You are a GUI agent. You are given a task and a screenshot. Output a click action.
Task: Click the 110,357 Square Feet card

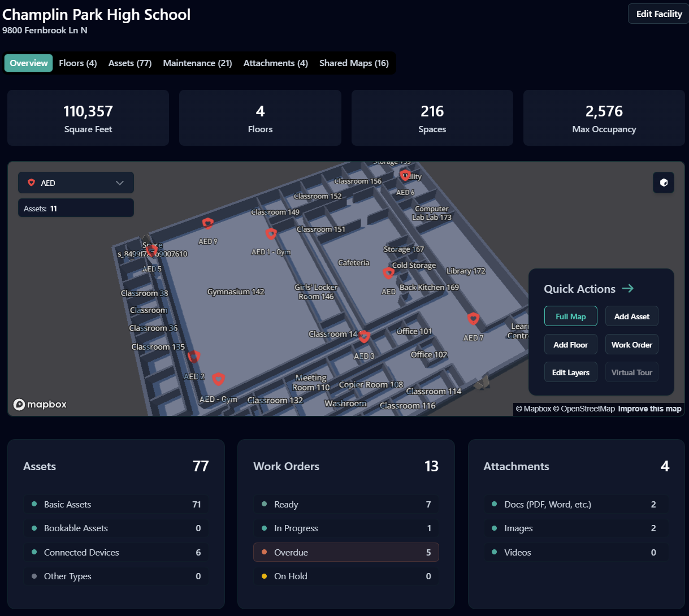(x=88, y=118)
